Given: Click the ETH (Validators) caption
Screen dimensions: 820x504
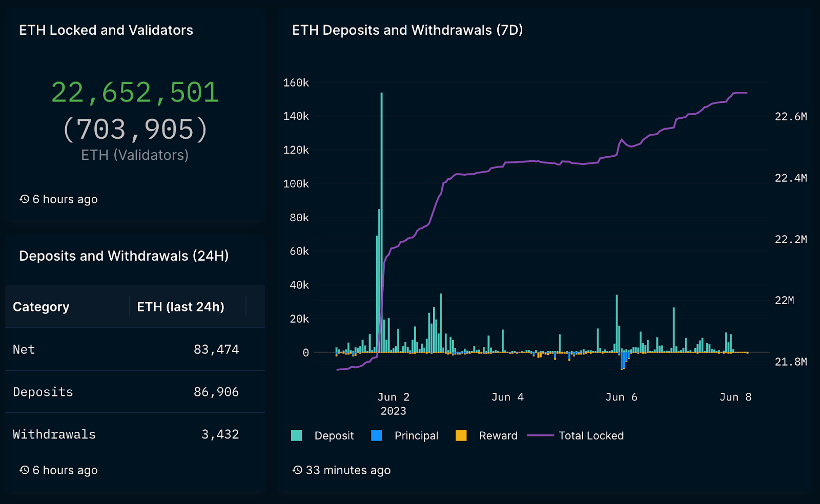Looking at the screenshot, I should click(135, 155).
